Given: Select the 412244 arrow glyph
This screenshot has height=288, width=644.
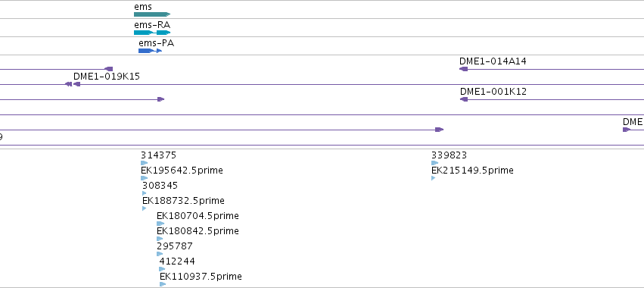Looking at the screenshot, I should 162,269.
